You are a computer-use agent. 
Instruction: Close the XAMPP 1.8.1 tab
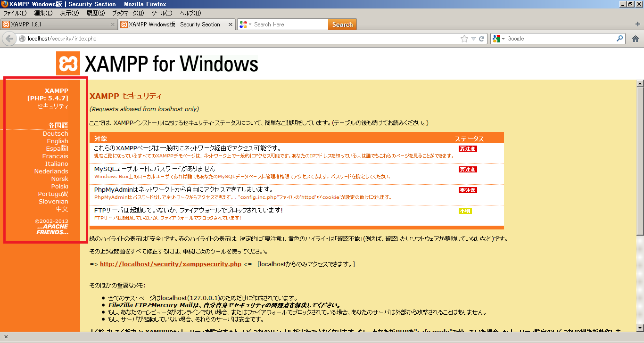point(113,24)
